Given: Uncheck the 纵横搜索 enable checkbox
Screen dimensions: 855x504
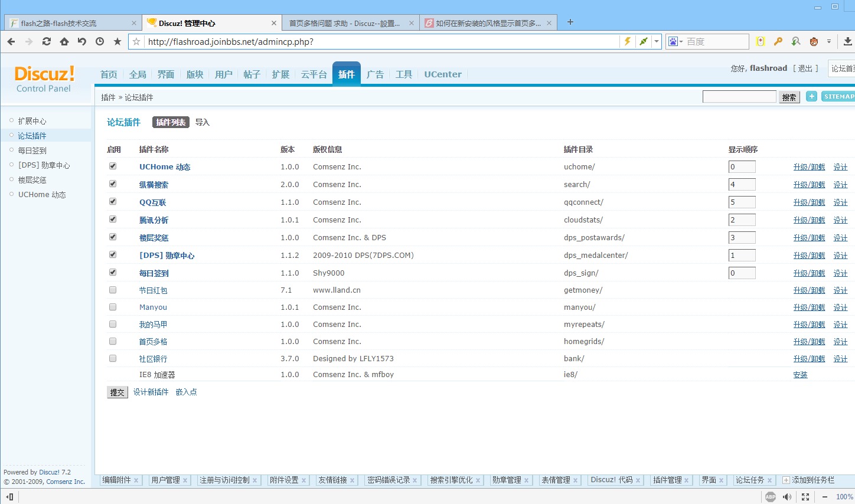Looking at the screenshot, I should tap(113, 184).
